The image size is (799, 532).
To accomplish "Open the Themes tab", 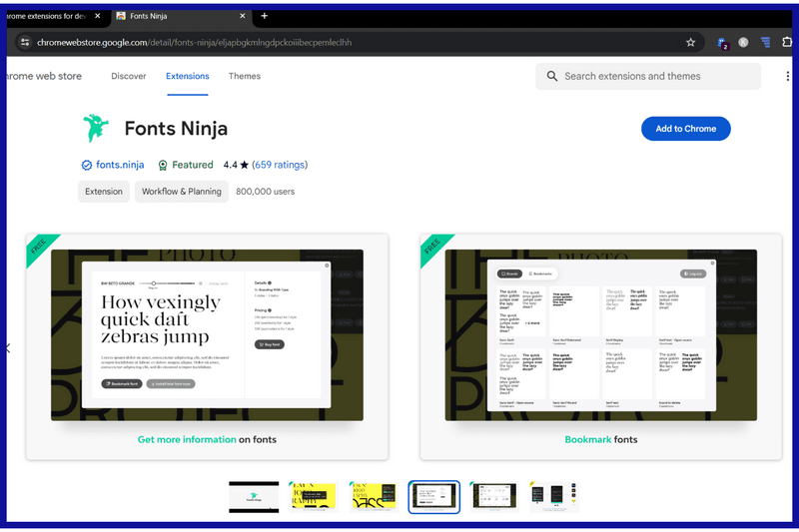I will [x=245, y=76].
